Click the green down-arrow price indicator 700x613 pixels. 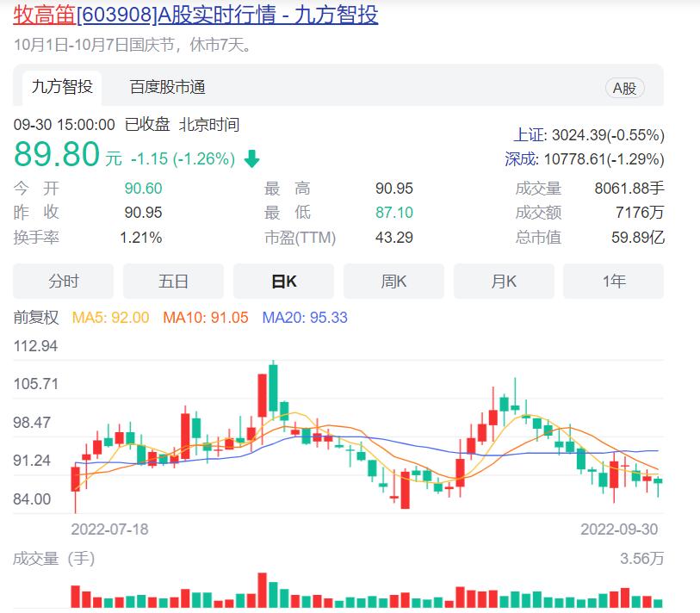pyautogui.click(x=251, y=158)
